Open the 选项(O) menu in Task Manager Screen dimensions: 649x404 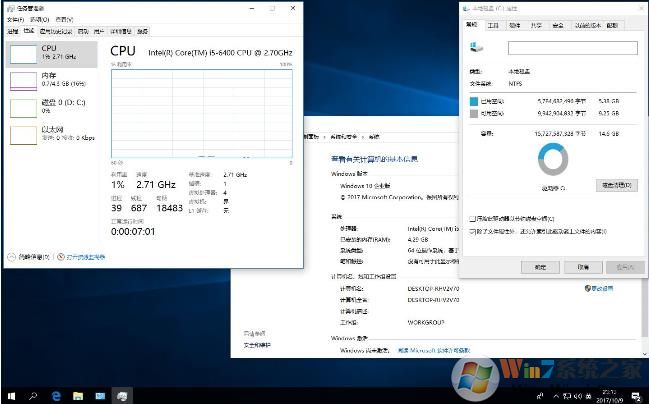point(40,19)
